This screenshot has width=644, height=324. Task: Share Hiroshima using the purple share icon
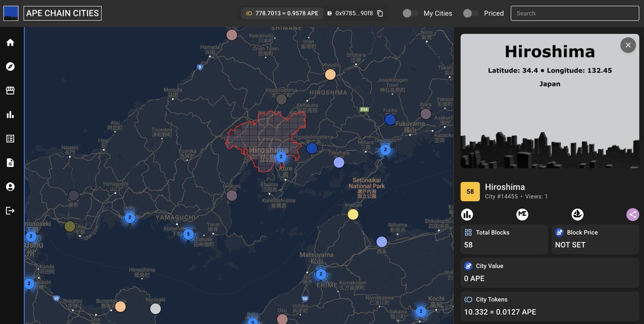point(633,215)
